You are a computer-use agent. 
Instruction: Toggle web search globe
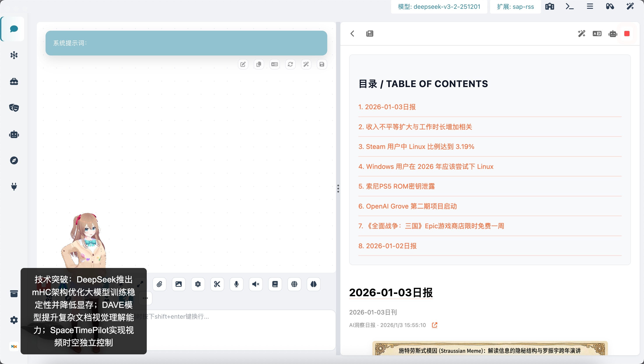click(x=294, y=284)
